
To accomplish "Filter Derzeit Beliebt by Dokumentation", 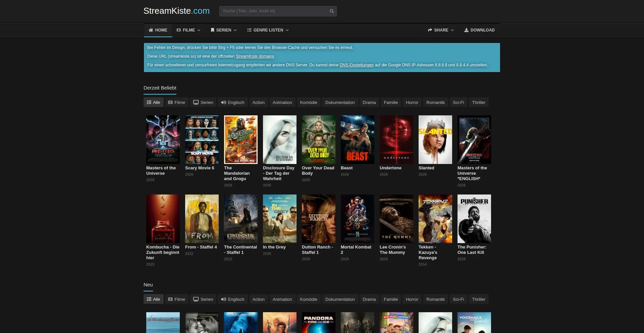I will 340,103.
